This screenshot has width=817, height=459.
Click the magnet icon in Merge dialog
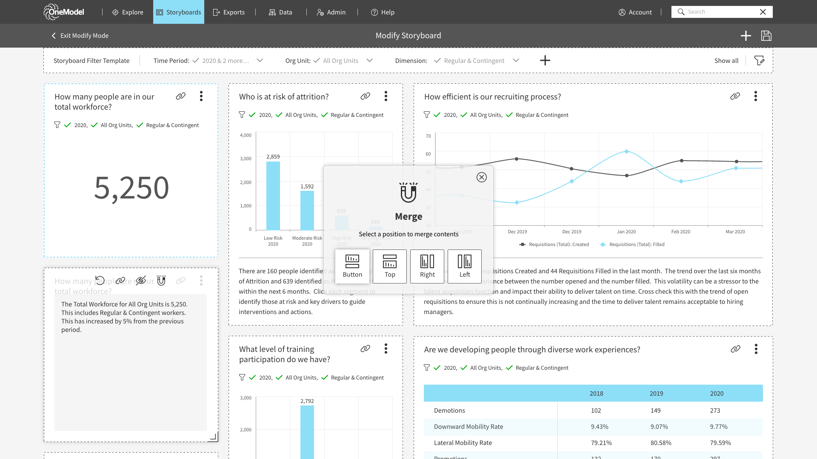pyautogui.click(x=408, y=192)
